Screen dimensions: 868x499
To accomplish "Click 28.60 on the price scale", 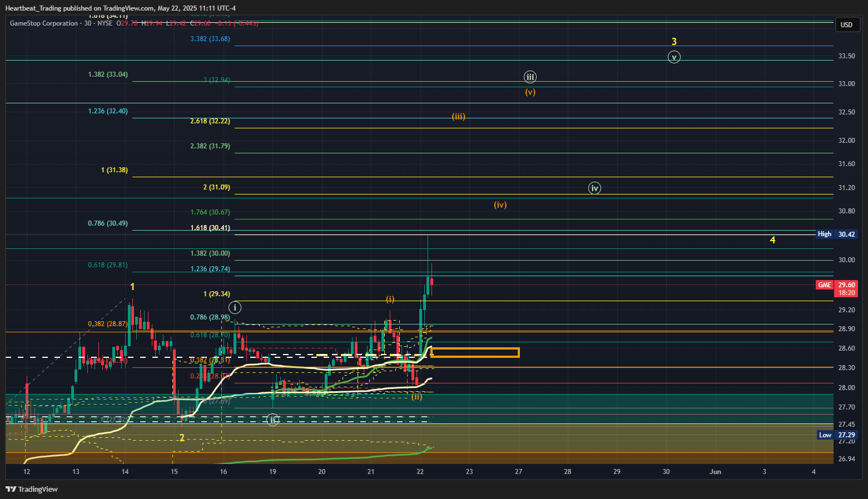I will click(x=847, y=348).
